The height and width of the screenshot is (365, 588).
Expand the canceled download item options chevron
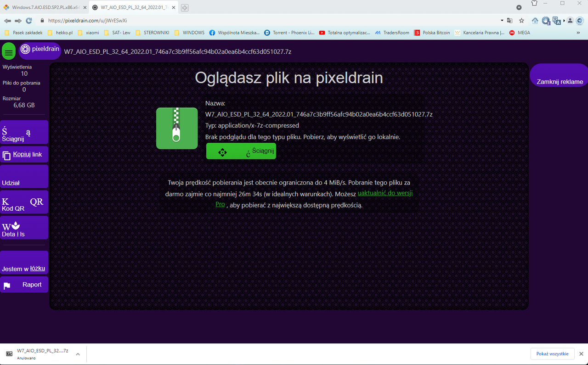click(77, 354)
